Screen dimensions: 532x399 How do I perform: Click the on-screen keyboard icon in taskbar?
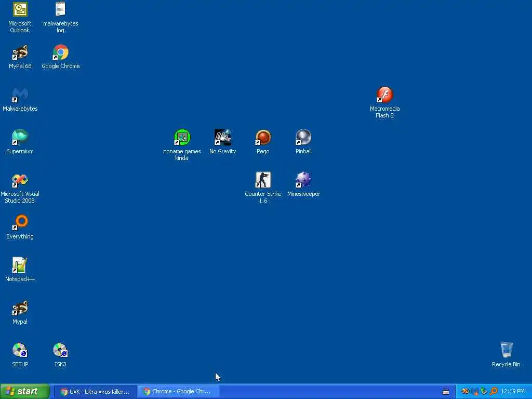pyautogui.click(x=446, y=392)
